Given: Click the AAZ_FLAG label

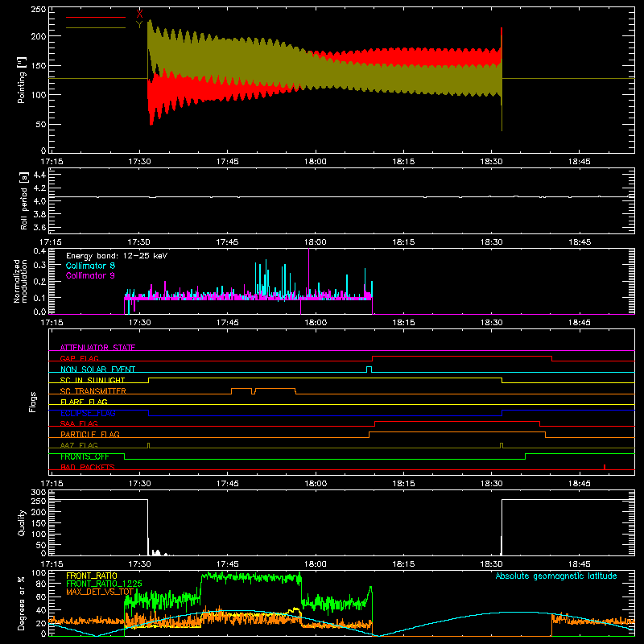Looking at the screenshot, I should [x=79, y=445].
